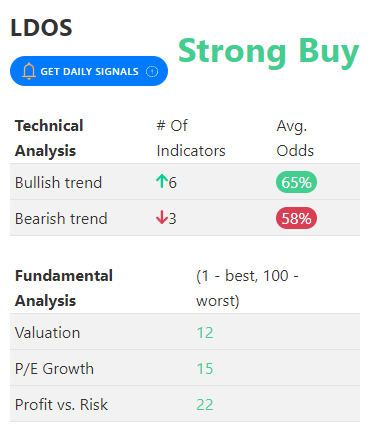This screenshot has width=371, height=431.
Task: Click the GET DAILY SIGNALS button
Action: 89,71
